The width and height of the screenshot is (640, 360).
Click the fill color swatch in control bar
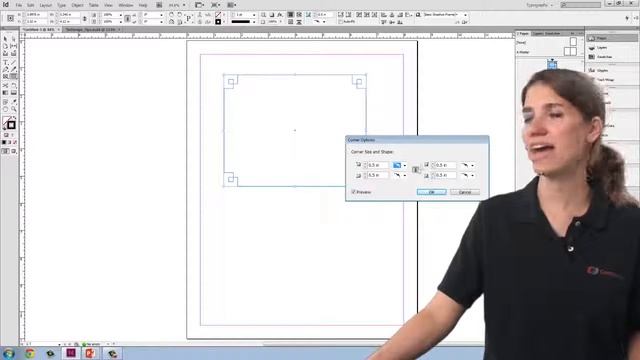click(x=218, y=15)
